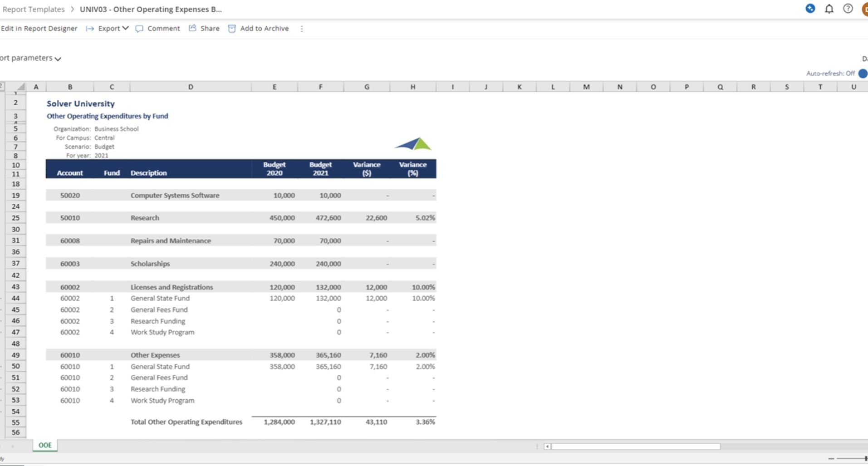Select column header E
The width and height of the screenshot is (868, 466).
275,87
